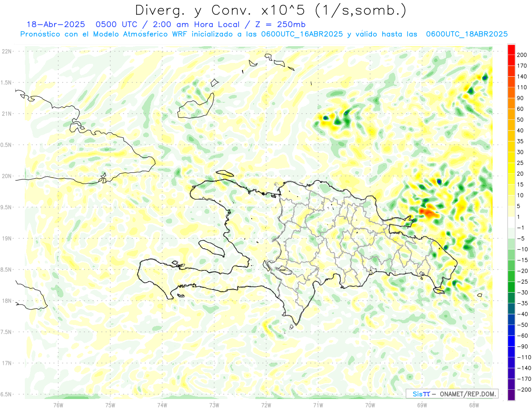
Task: Click the '-90' legend value
Action: (x=522, y=346)
